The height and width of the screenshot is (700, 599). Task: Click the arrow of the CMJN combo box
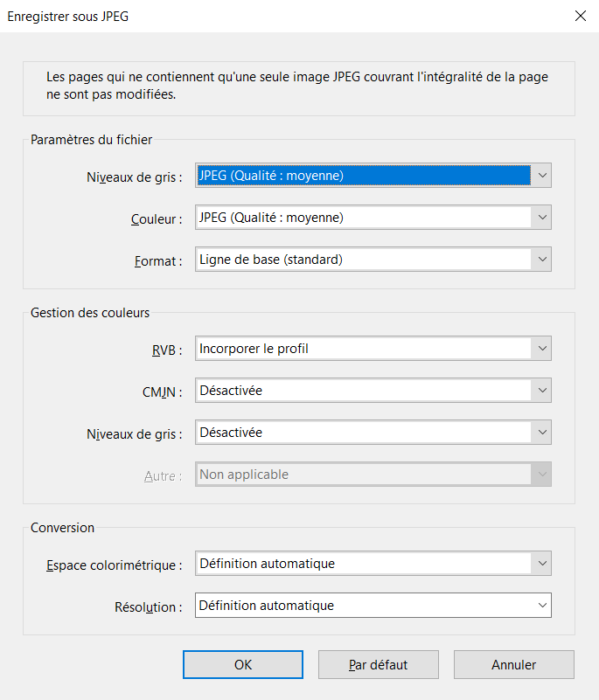(x=542, y=391)
